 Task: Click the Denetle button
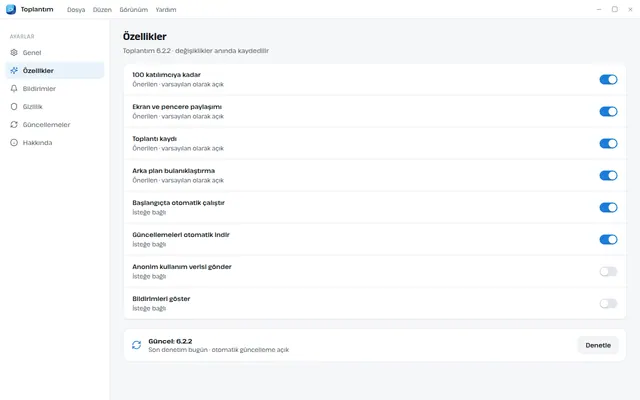click(598, 345)
